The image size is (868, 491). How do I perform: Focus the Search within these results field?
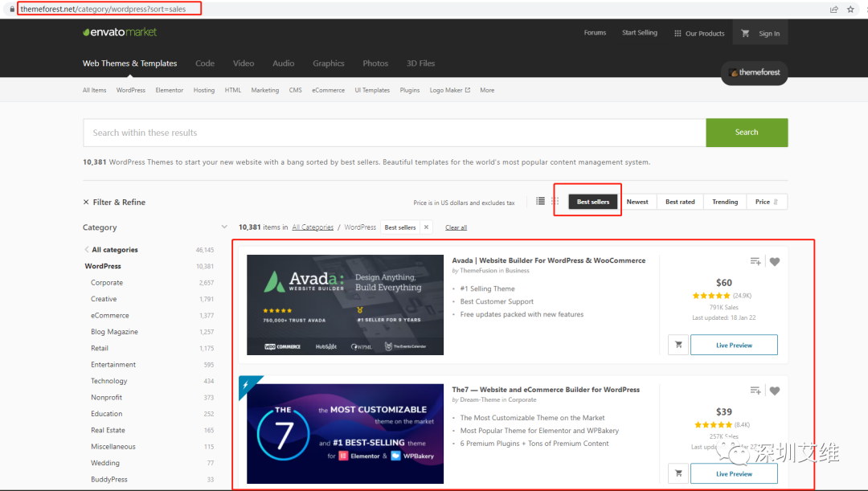(x=394, y=133)
